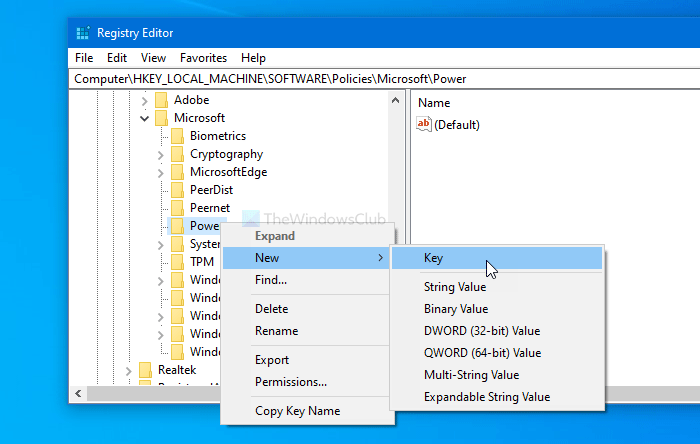
Task: Choose New in the context menu
Action: [x=306, y=258]
